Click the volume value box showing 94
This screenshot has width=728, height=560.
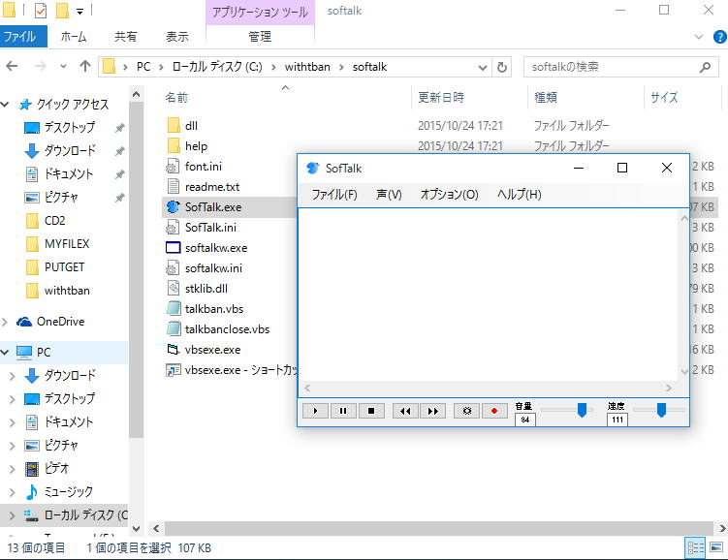coord(525,420)
